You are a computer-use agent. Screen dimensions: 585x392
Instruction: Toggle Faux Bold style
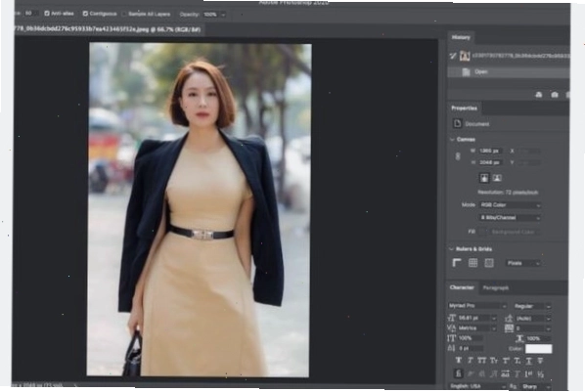(x=459, y=361)
